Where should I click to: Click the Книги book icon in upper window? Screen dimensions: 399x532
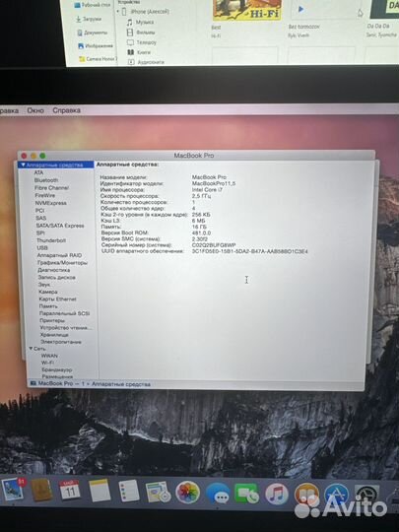[x=131, y=52]
